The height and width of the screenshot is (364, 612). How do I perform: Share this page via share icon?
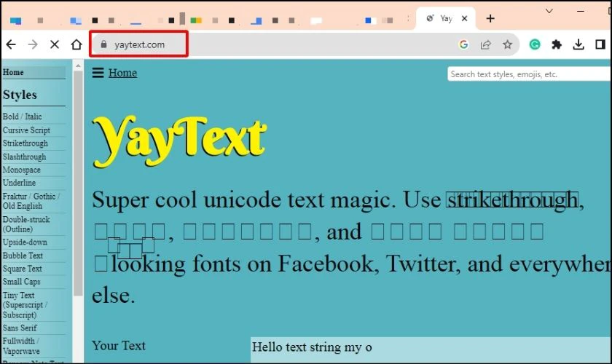(485, 44)
